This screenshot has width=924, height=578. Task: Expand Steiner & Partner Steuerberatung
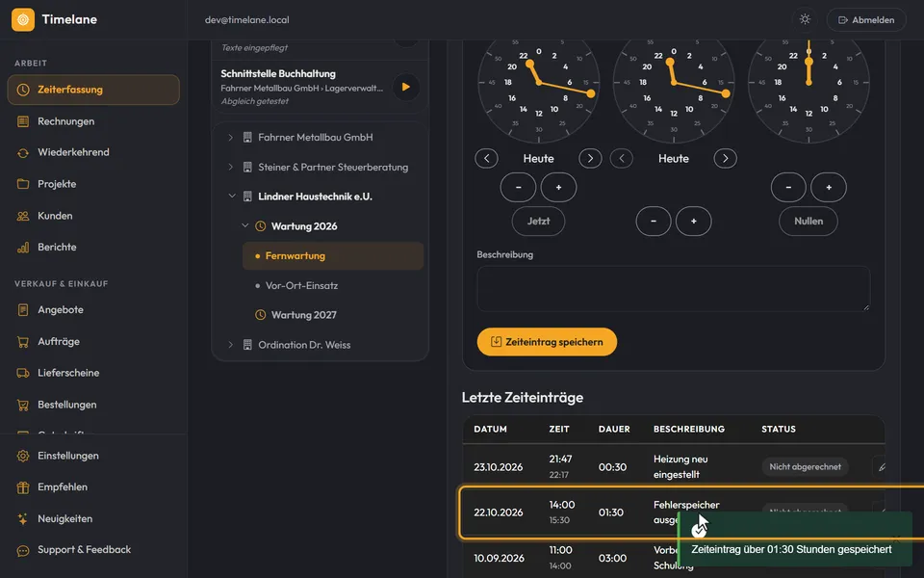pyautogui.click(x=230, y=167)
